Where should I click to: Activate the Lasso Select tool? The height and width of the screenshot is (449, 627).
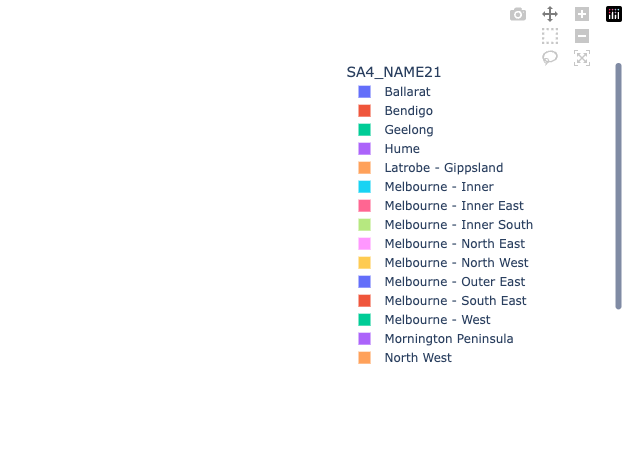[x=550, y=58]
